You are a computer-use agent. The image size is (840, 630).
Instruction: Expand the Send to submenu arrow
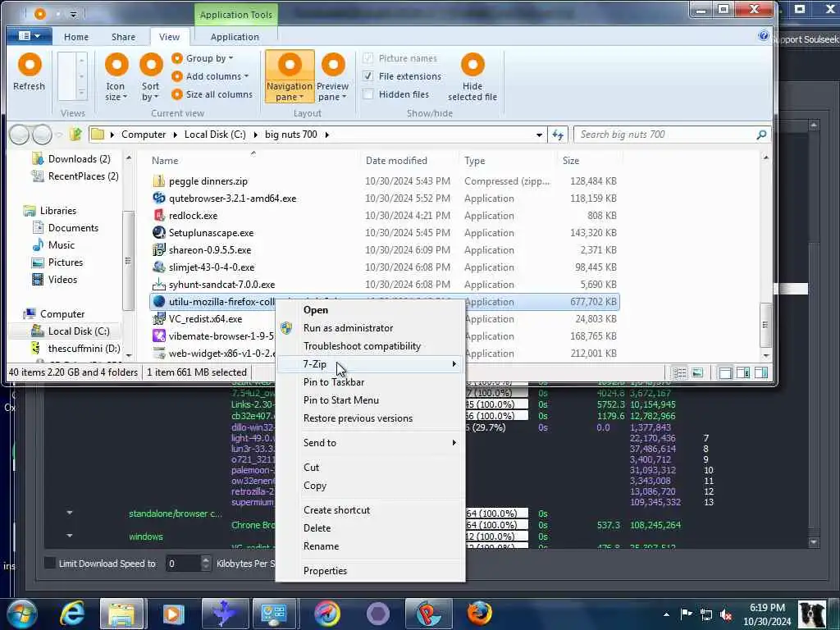click(x=454, y=442)
